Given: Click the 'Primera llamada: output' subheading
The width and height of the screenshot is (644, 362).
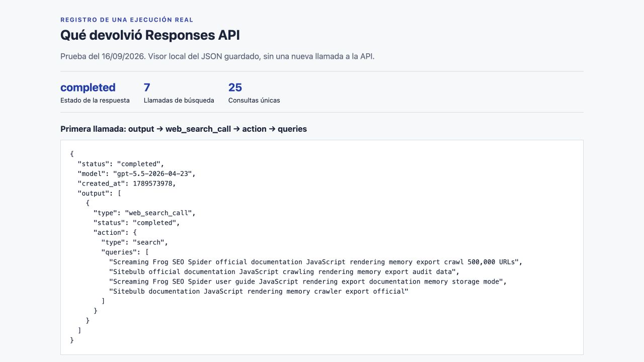Looking at the screenshot, I should coord(184,129).
